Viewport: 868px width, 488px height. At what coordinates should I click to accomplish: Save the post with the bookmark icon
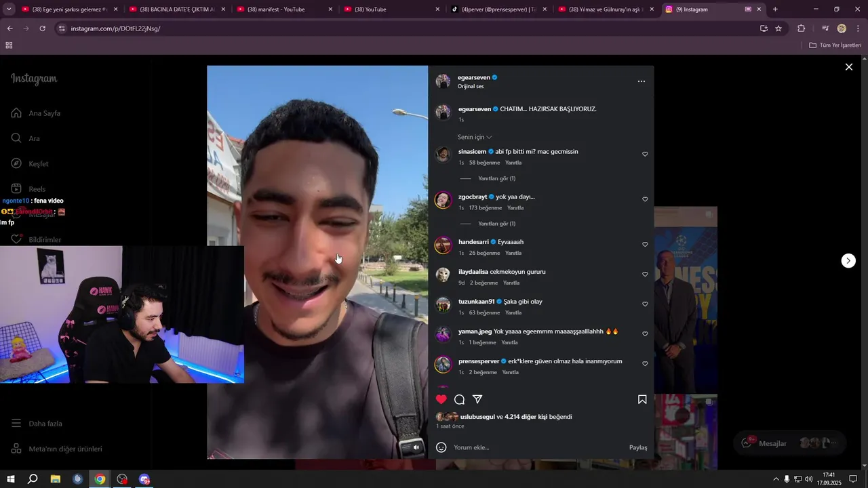click(642, 399)
